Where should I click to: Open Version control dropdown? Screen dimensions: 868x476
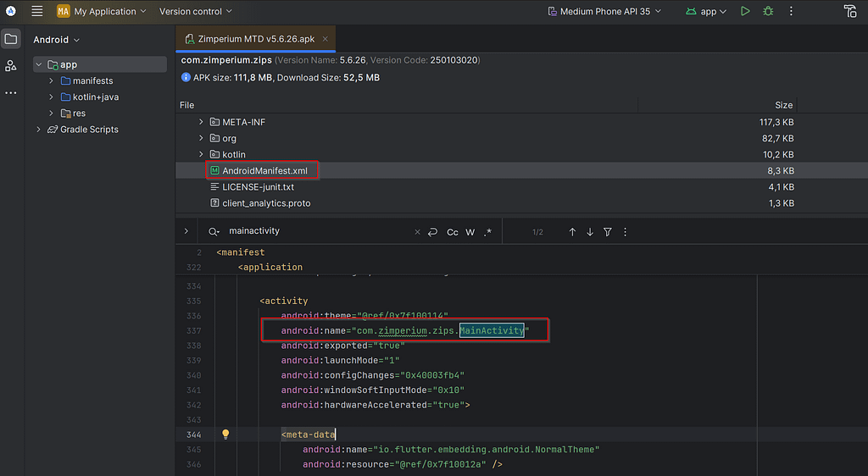pyautogui.click(x=196, y=11)
